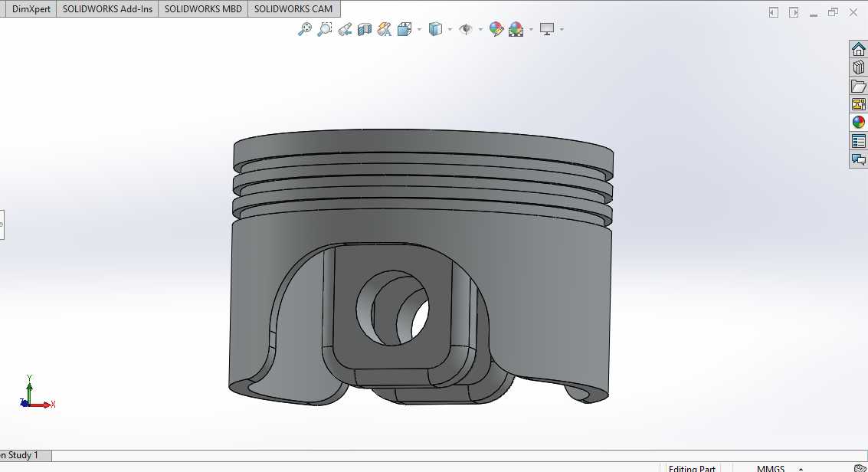868x472 pixels.
Task: Open the unit system arrow beside MMGS
Action: pyautogui.click(x=801, y=469)
